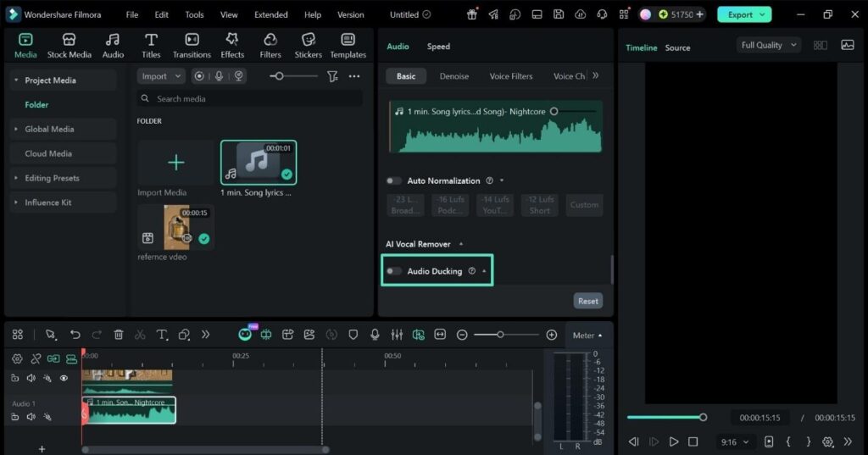
Task: Open the Audio library tab
Action: (113, 46)
